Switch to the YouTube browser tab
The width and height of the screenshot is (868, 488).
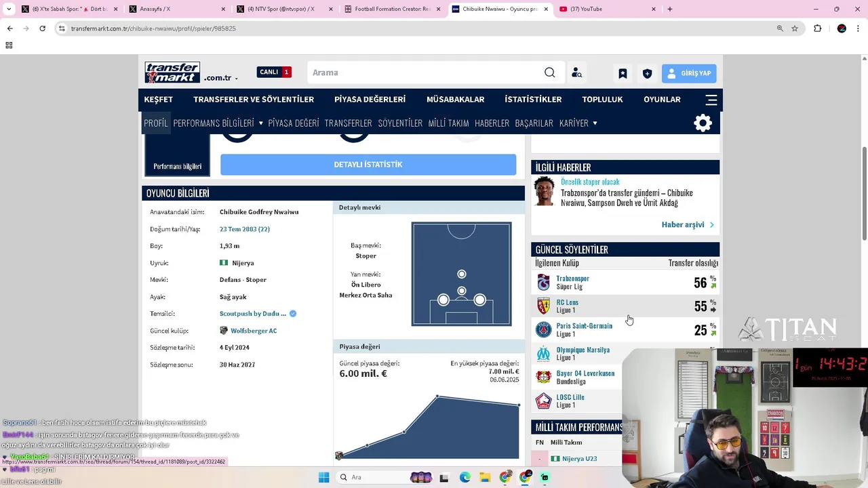coord(608,9)
